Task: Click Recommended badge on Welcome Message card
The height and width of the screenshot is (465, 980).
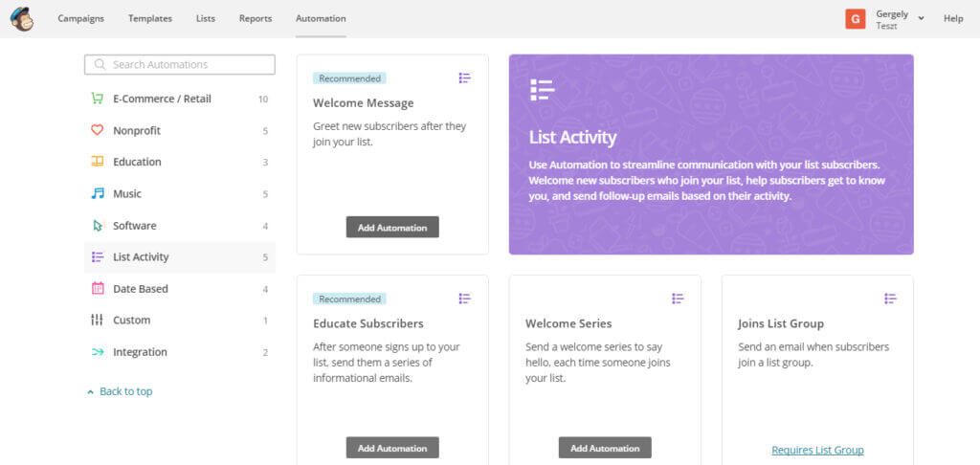Action: (x=349, y=78)
